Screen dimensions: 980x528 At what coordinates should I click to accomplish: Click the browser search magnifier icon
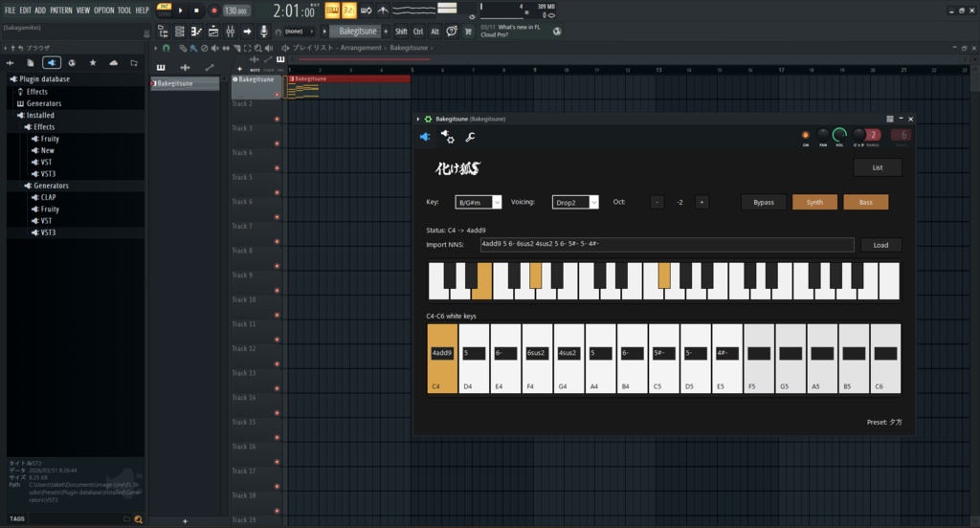click(138, 518)
